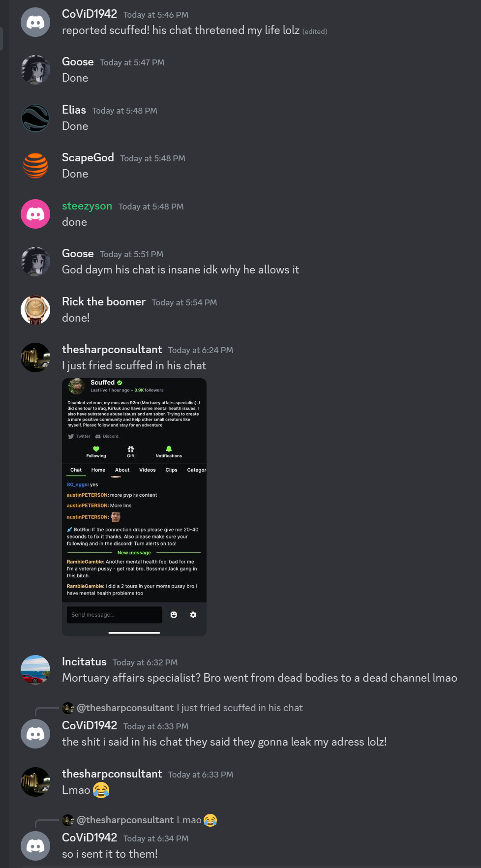
Task: Click Incitatus's beach photo avatar
Action: click(x=35, y=670)
